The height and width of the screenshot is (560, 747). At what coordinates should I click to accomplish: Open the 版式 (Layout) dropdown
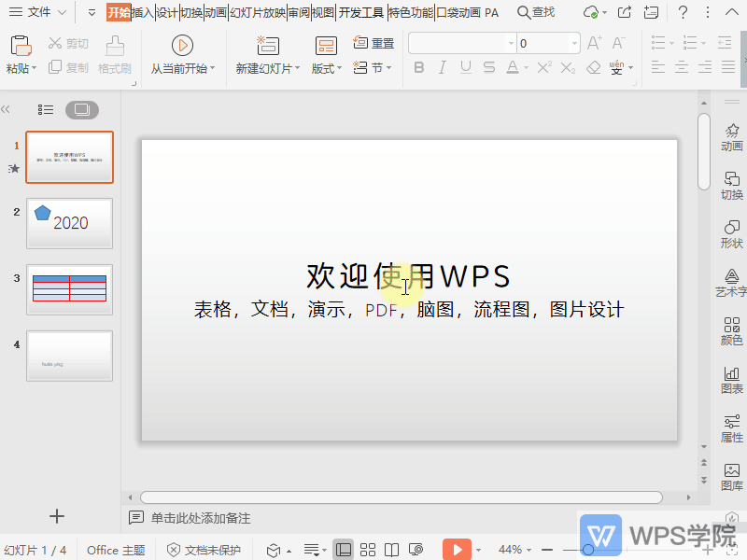(324, 66)
